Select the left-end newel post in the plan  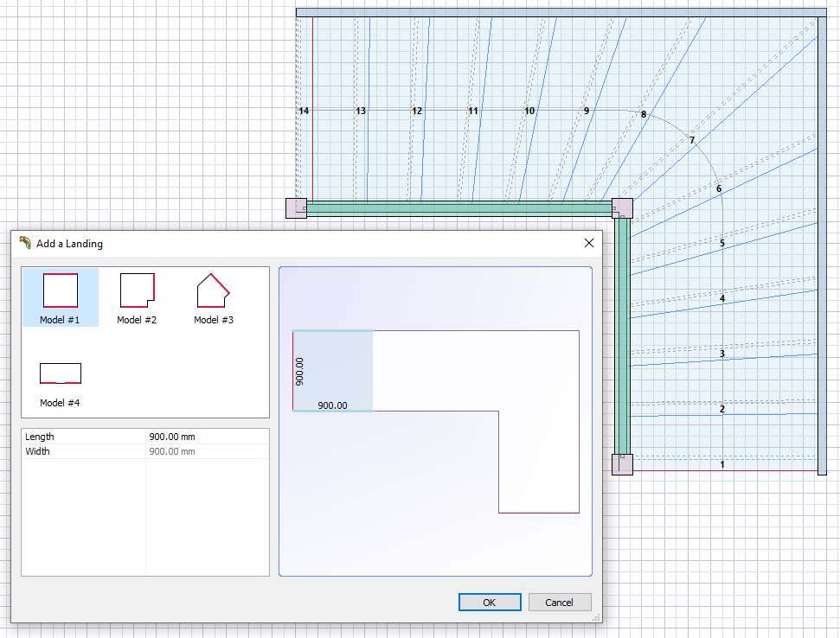[x=296, y=208]
